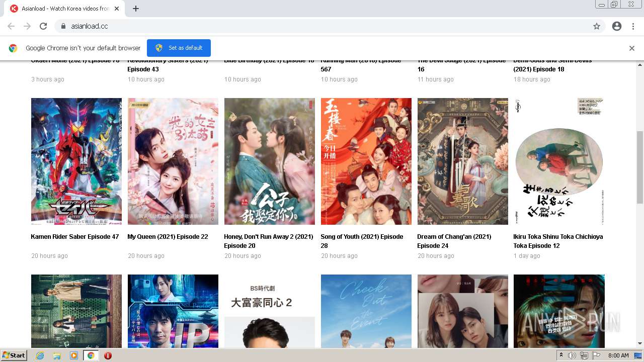Image resolution: width=644 pixels, height=362 pixels.
Task: Open the Chrome profile avatar menu
Action: (x=617, y=26)
